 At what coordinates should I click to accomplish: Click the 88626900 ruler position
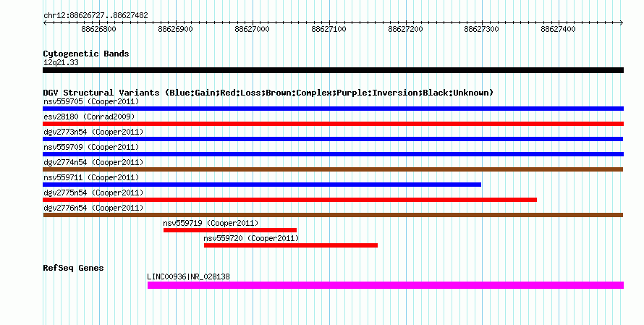175,29
